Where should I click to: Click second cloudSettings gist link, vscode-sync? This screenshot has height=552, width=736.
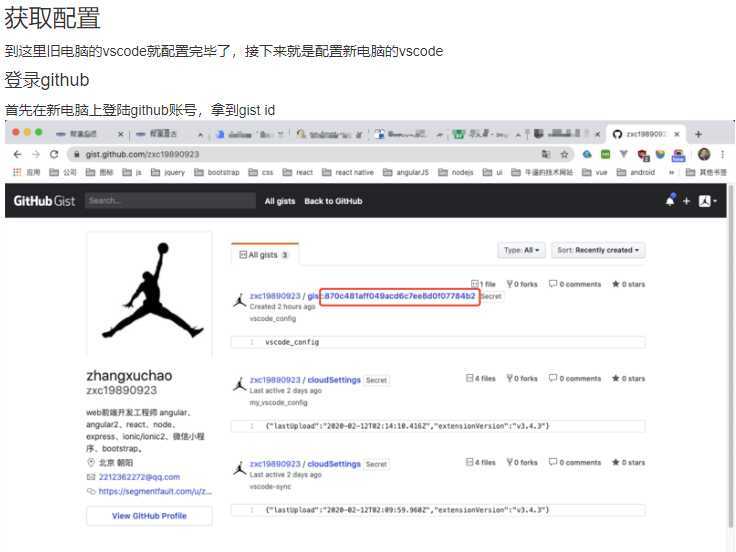click(334, 464)
